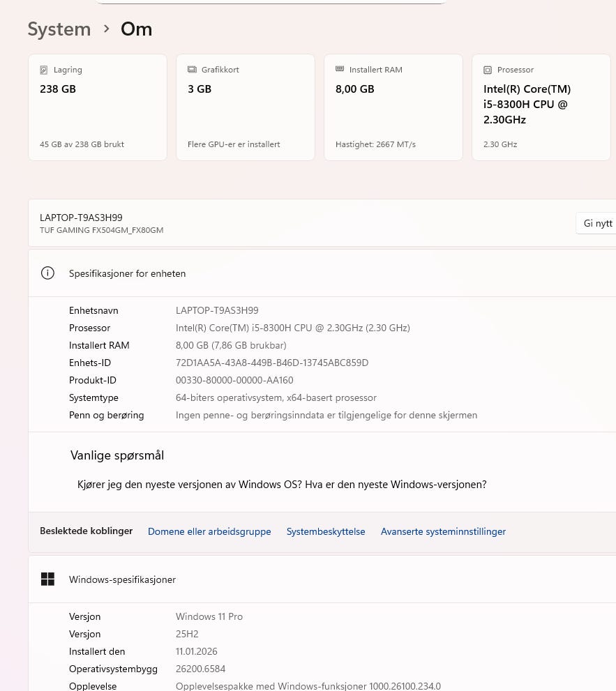616x691 pixels.
Task: Open Domene eller arbeidsgruppe link
Action: (x=209, y=531)
